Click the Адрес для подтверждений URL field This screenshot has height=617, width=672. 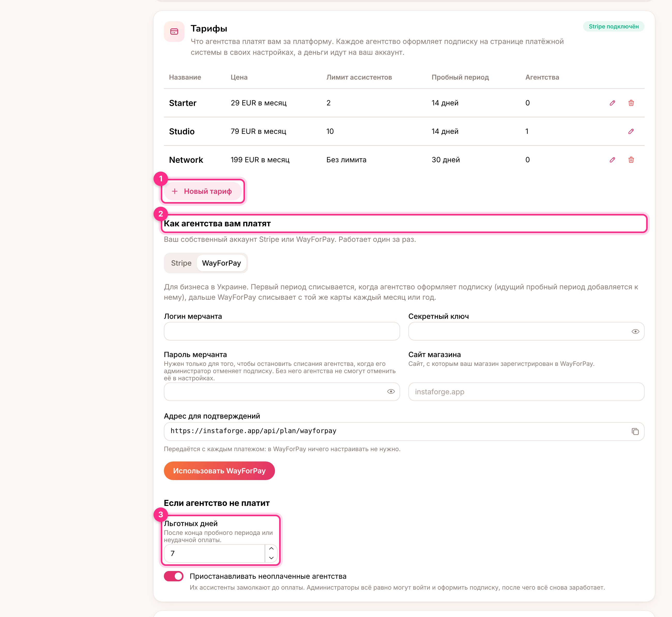click(404, 431)
